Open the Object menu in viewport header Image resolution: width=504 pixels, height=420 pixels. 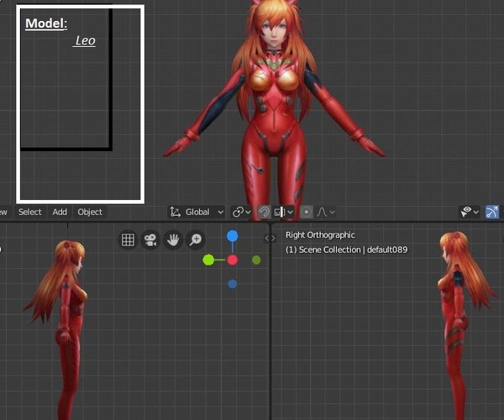(x=90, y=212)
